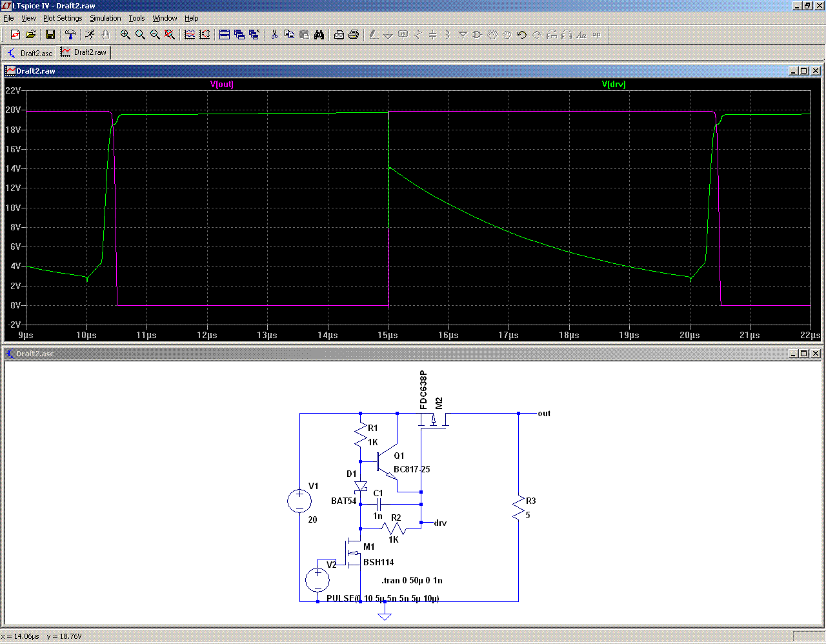826x644 pixels.
Task: Zoom to fit using the crossed magnifier icon
Action: 170,35
